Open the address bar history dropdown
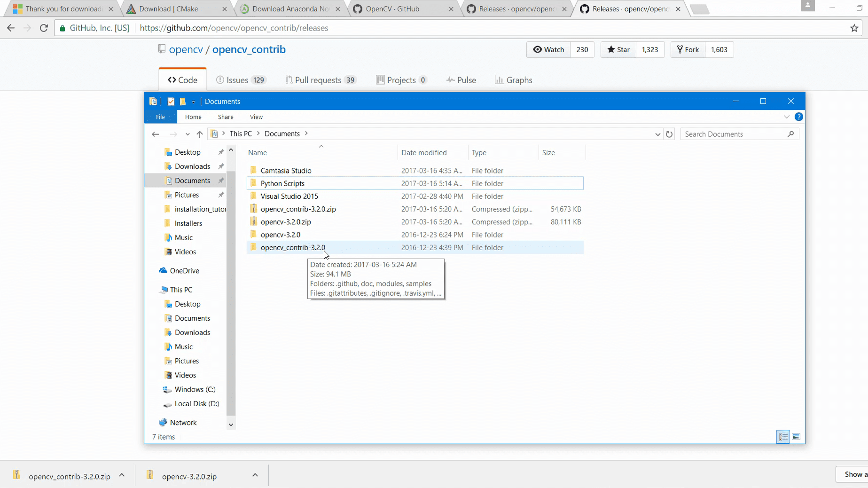Viewport: 868px width, 488px height. (x=657, y=134)
